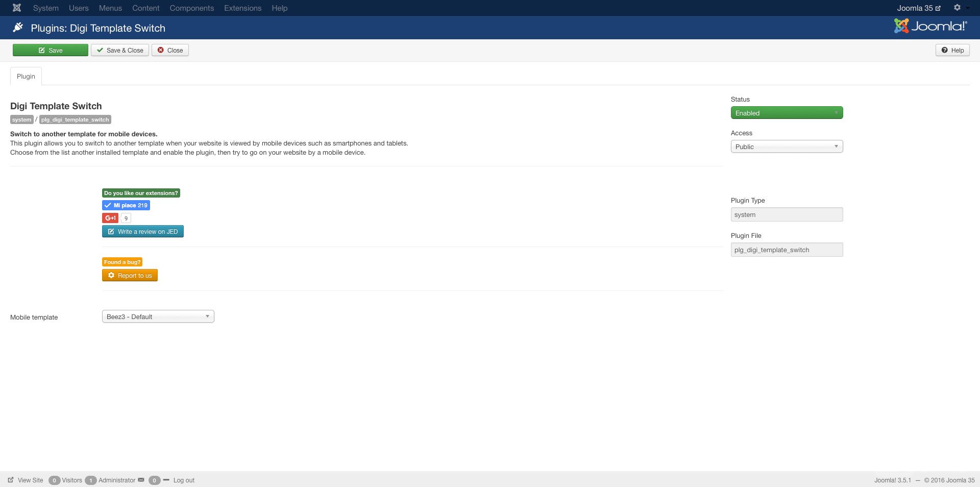Screen dimensions: 980x487
Task: Open the Mobile template dropdown
Action: click(x=158, y=316)
